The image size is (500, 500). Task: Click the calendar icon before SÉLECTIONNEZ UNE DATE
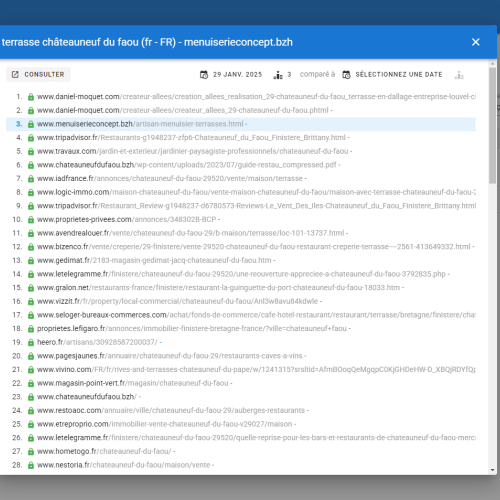pyautogui.click(x=347, y=75)
